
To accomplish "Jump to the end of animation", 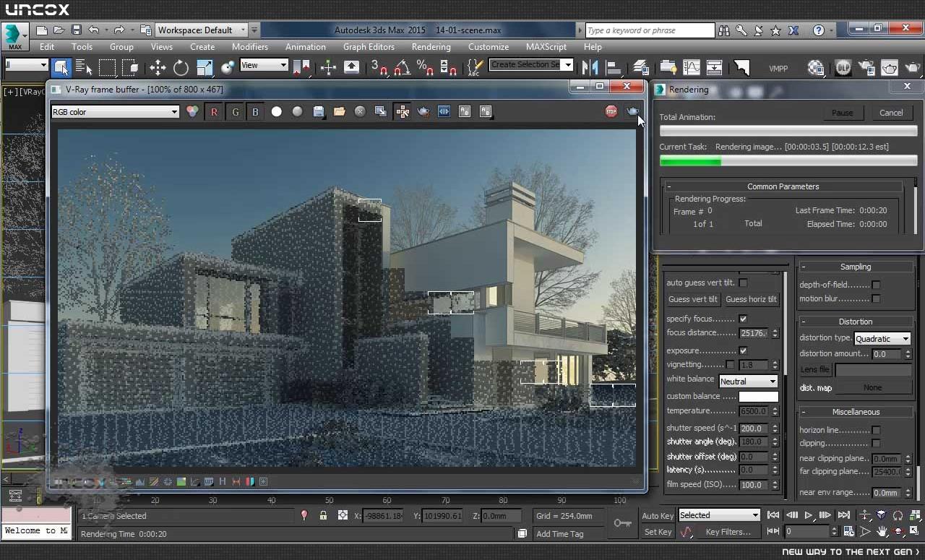I will pyautogui.click(x=843, y=515).
